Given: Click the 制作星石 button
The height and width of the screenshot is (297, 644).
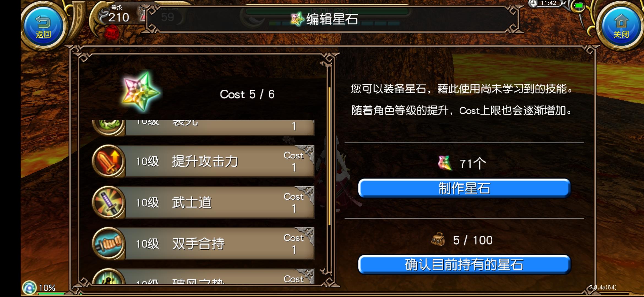Looking at the screenshot, I should pos(464,188).
